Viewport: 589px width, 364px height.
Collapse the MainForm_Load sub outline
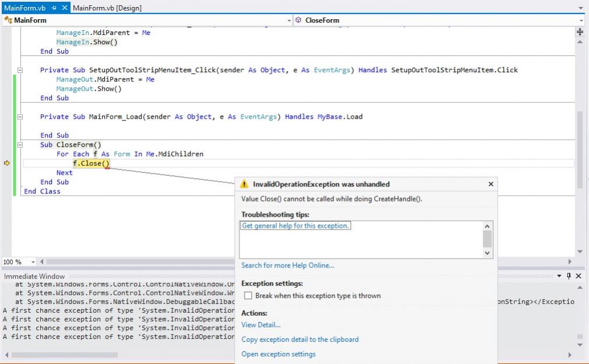tap(20, 117)
